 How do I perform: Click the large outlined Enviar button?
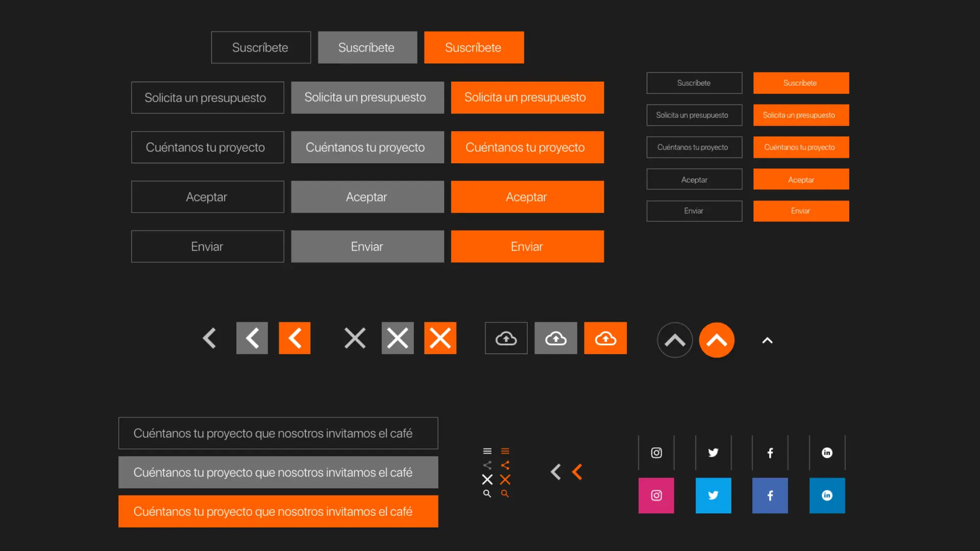[207, 246]
